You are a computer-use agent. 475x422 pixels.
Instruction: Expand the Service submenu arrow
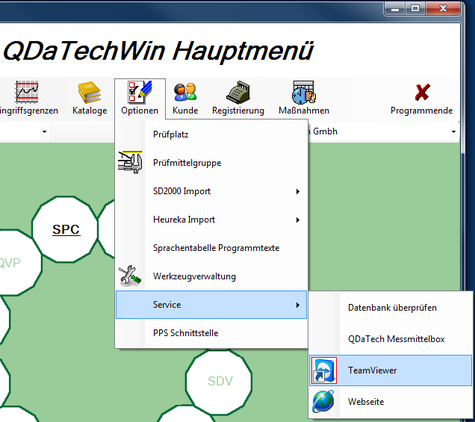click(298, 305)
